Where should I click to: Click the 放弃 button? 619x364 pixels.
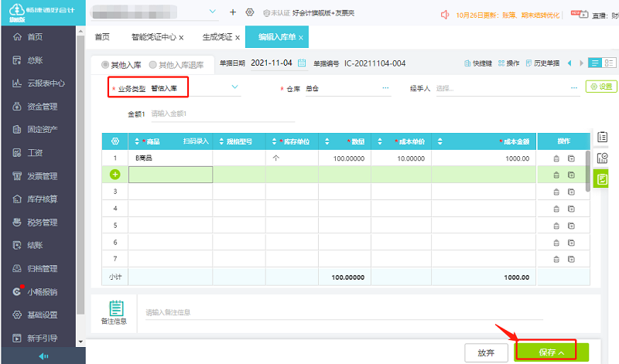point(486,352)
